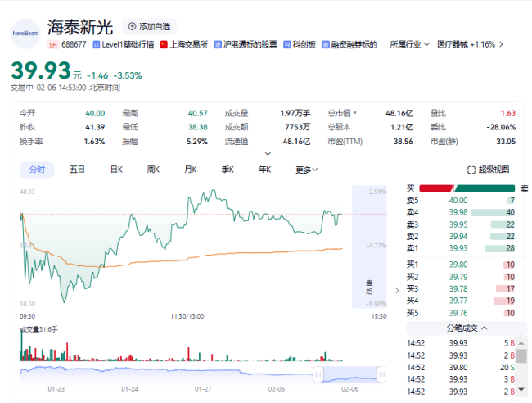
Task: Click the 盘后 after-hours chart area
Action: (369, 247)
